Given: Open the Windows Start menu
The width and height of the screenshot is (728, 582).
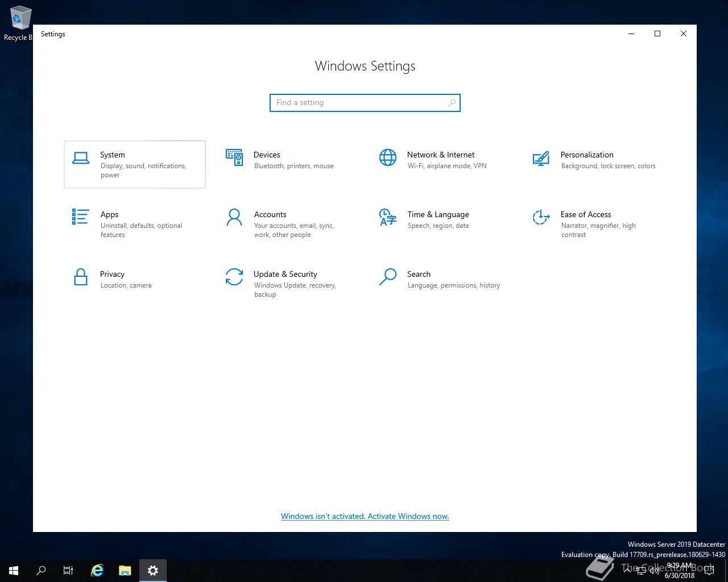Looking at the screenshot, I should pos(14,571).
